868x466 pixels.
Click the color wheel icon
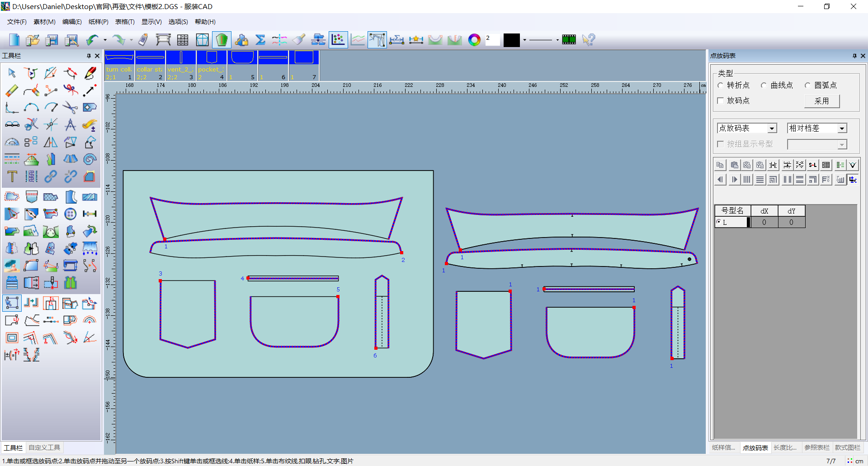(x=474, y=40)
